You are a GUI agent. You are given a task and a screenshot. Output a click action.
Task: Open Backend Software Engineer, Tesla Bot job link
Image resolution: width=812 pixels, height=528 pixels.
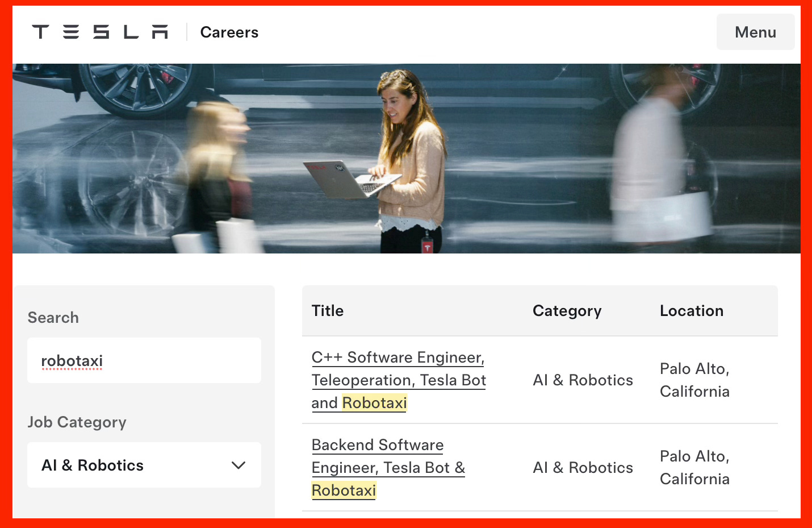pos(388,467)
